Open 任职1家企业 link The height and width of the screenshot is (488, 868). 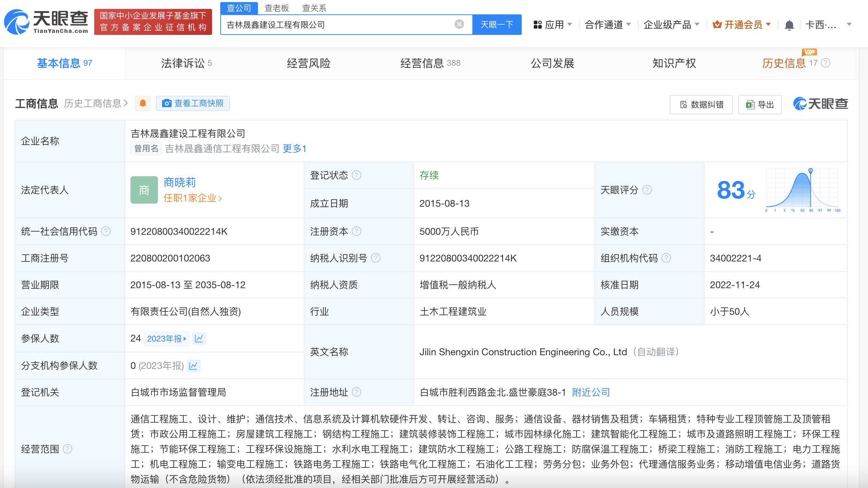(193, 198)
